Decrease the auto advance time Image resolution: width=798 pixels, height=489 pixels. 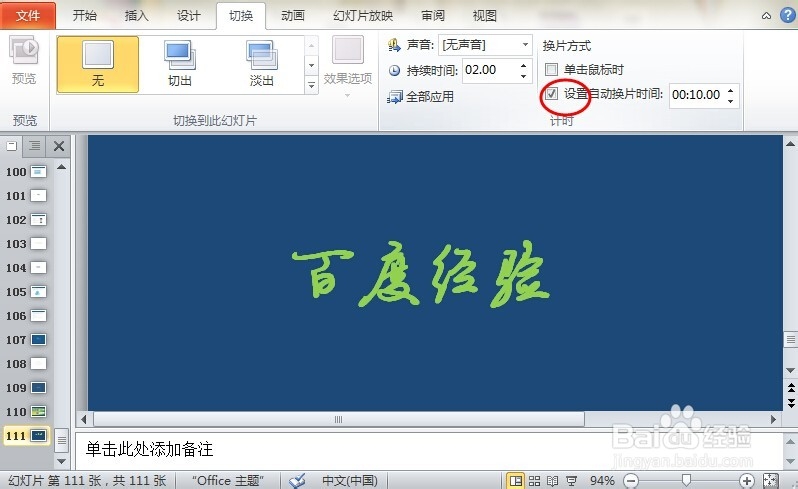[730, 101]
